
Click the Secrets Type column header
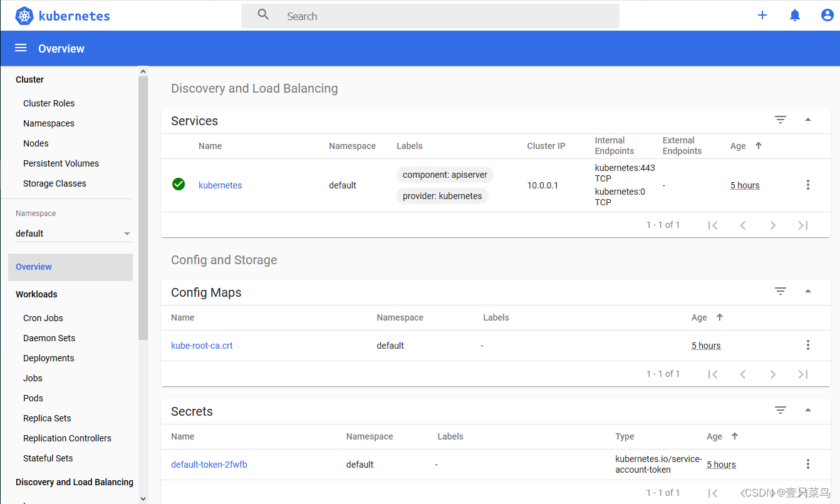point(625,436)
